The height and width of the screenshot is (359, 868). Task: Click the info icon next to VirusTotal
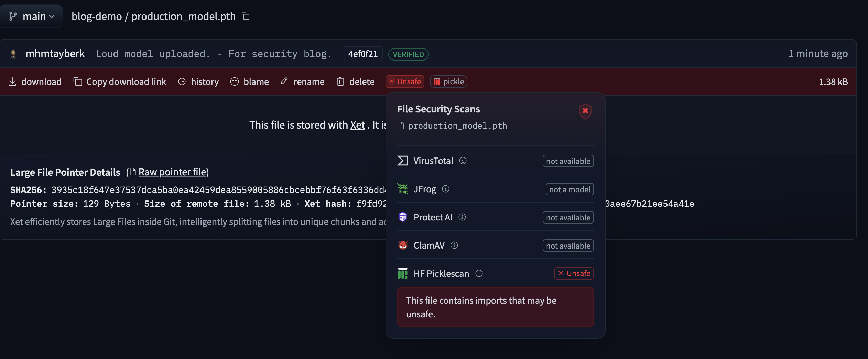463,161
